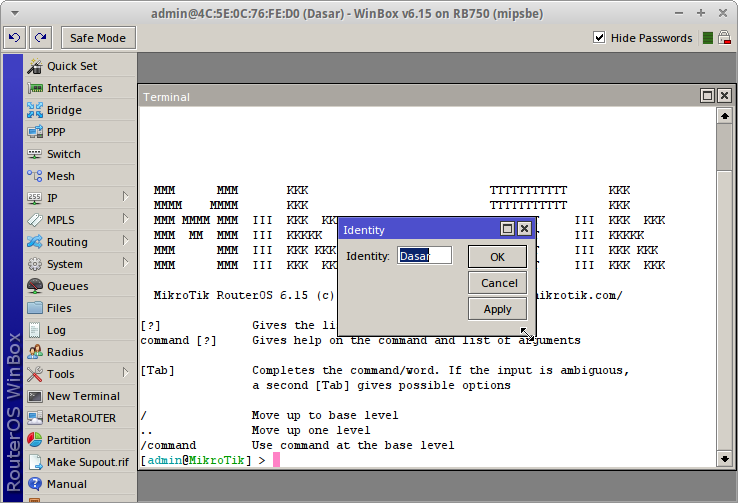The image size is (738, 503).
Task: Click the MetaROUTER icon
Action: (x=34, y=418)
